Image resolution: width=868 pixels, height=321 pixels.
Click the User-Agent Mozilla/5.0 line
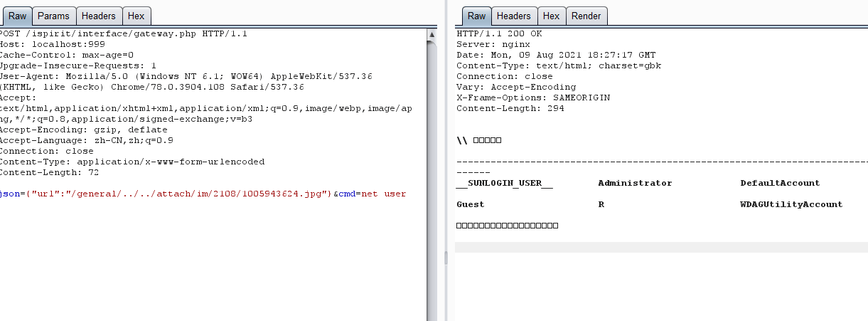click(x=186, y=76)
